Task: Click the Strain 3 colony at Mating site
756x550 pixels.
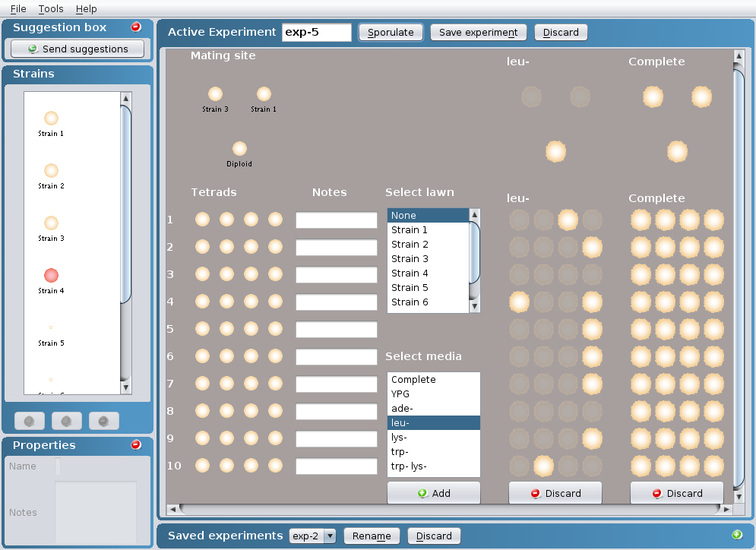Action: (215, 94)
